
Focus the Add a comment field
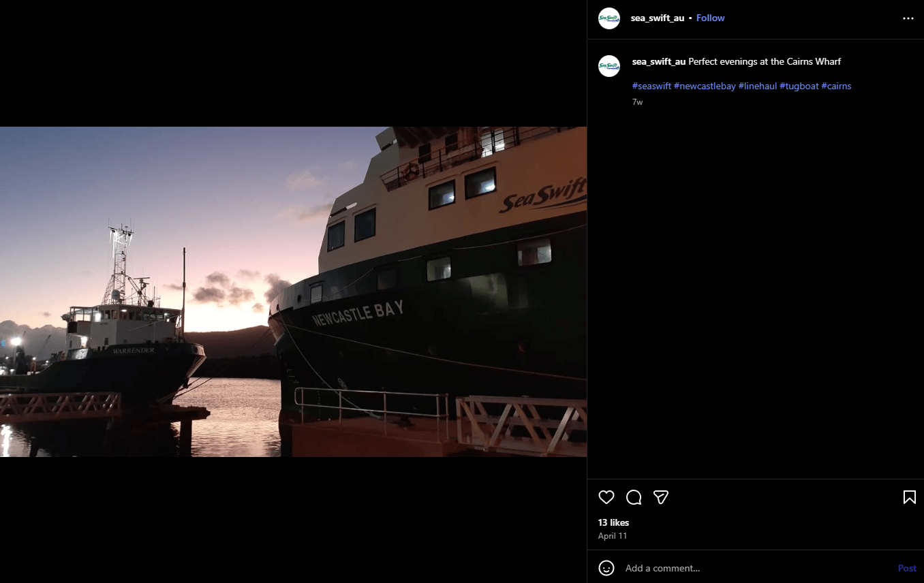(x=756, y=568)
